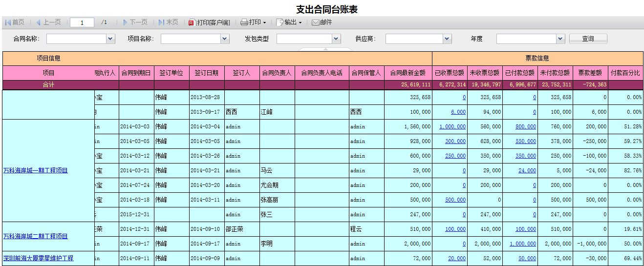Click the Flash client print icon 打印[客户端]
This screenshot has height=266, width=644.
coord(192,22)
